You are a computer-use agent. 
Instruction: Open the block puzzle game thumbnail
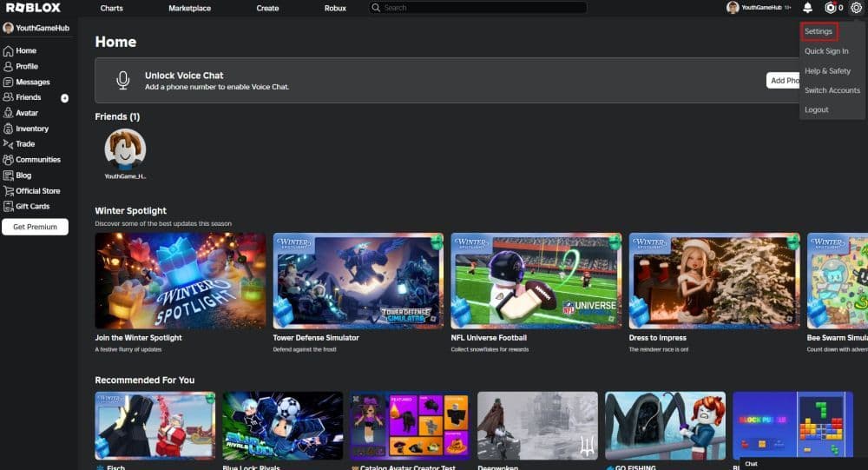click(792, 425)
